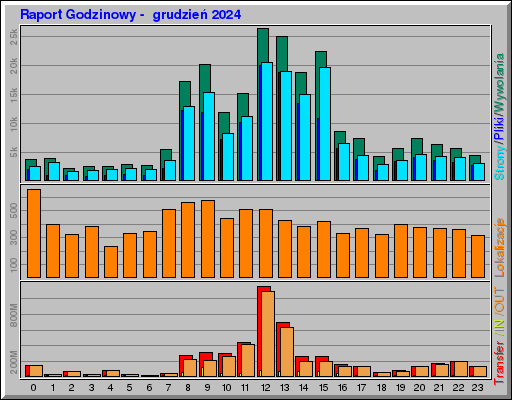The height and width of the screenshot is (400, 512).
Task: Select hour label '7' on the x-axis
Action: [x=168, y=388]
